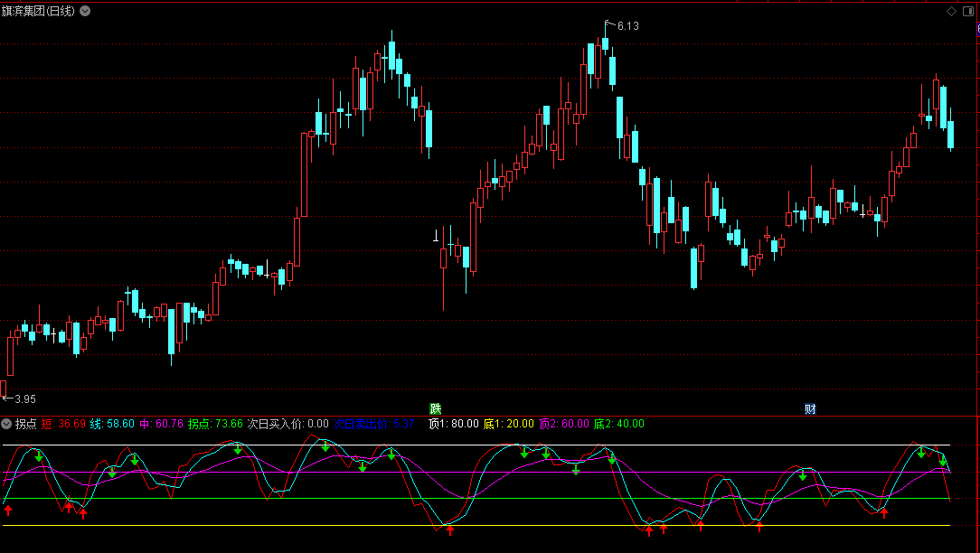Click the 顶1: 80.00 label

(x=453, y=424)
